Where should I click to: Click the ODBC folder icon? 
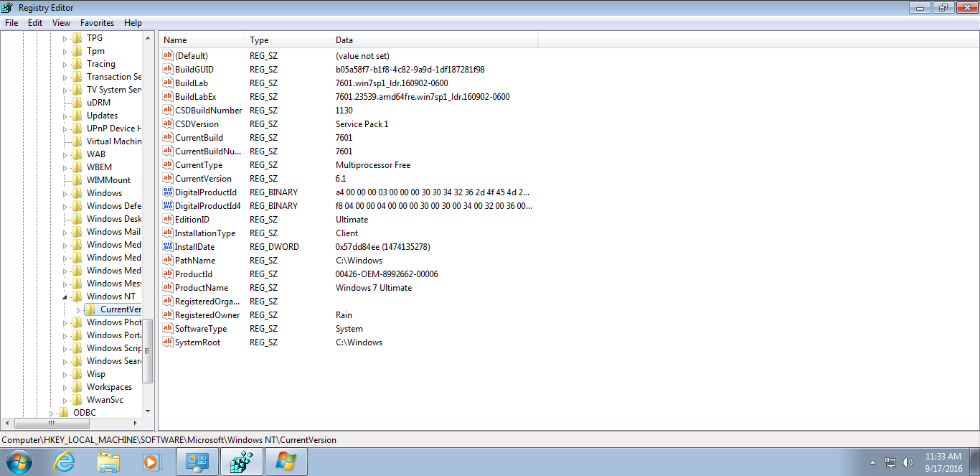(64, 413)
